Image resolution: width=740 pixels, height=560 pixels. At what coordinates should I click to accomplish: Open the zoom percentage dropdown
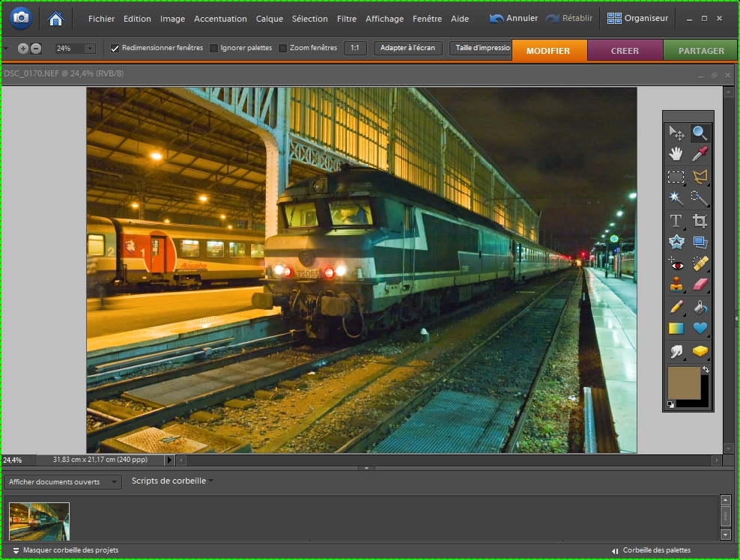click(90, 49)
